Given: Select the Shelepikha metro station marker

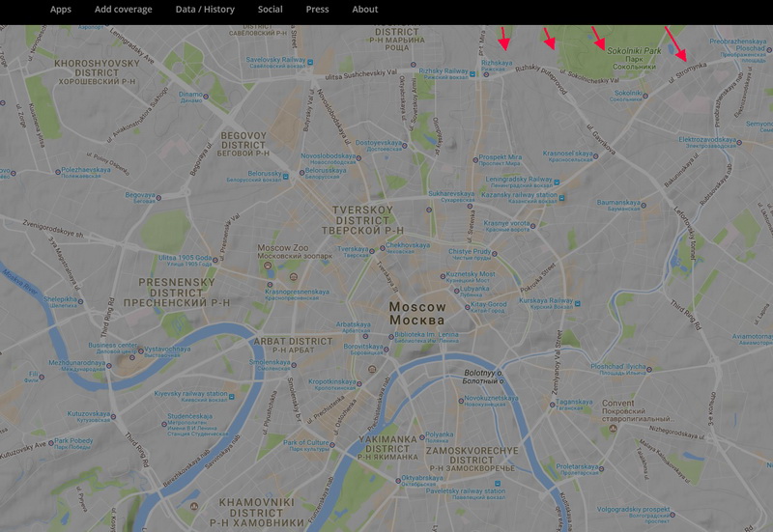Looking at the screenshot, I should pos(80,301).
